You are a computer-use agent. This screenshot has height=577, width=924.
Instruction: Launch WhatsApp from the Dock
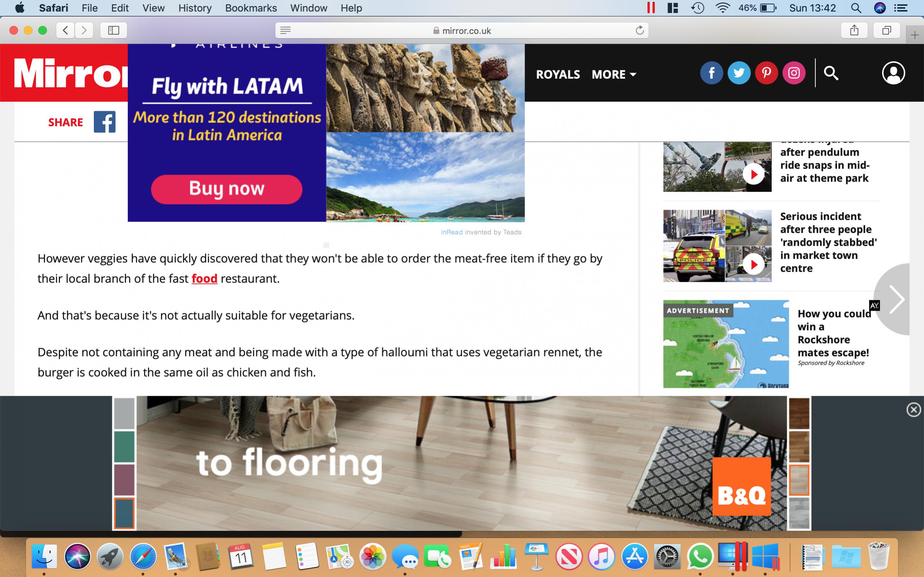coord(700,556)
